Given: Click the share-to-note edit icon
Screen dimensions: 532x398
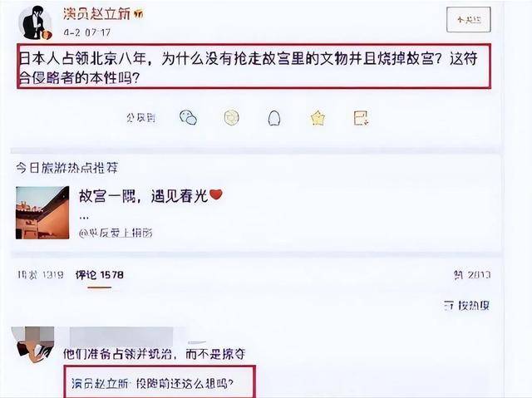Looking at the screenshot, I should click(361, 118).
